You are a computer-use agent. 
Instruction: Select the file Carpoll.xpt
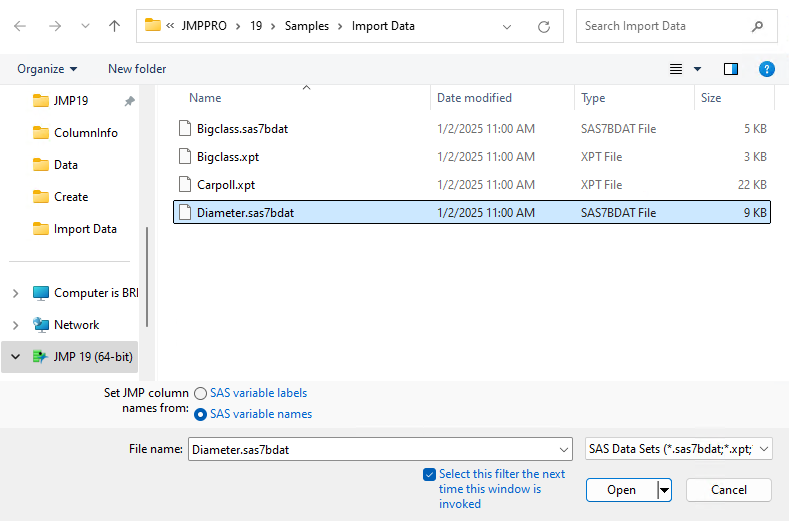[471, 185]
